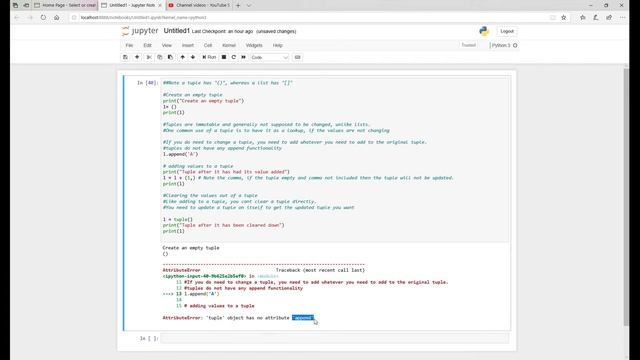Open the cell type dropdown showing Code

[269, 58]
